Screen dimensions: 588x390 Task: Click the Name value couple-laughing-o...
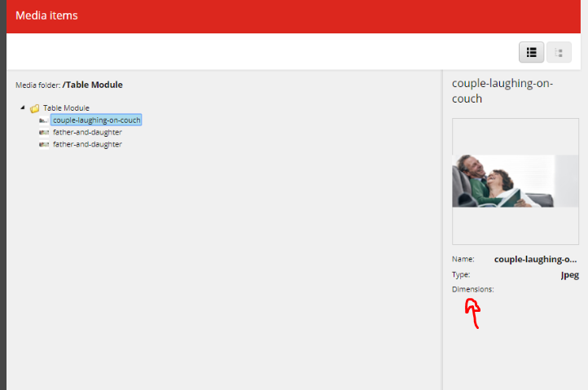pyautogui.click(x=536, y=259)
